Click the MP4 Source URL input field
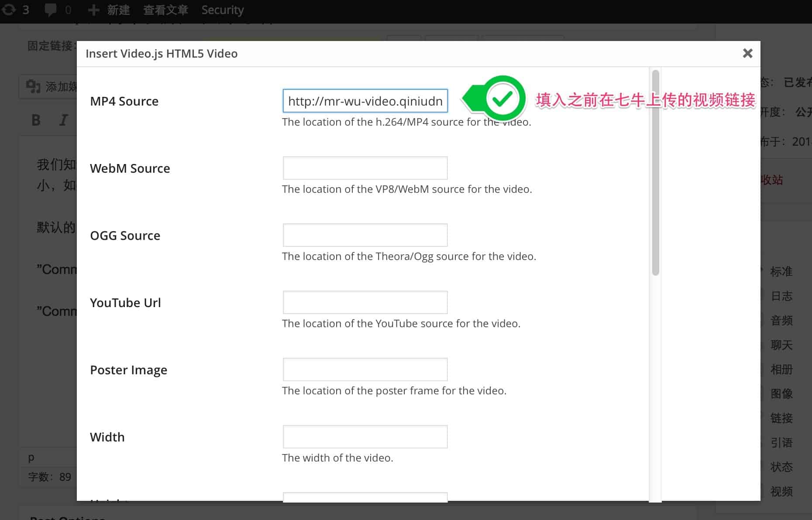 [x=365, y=101]
